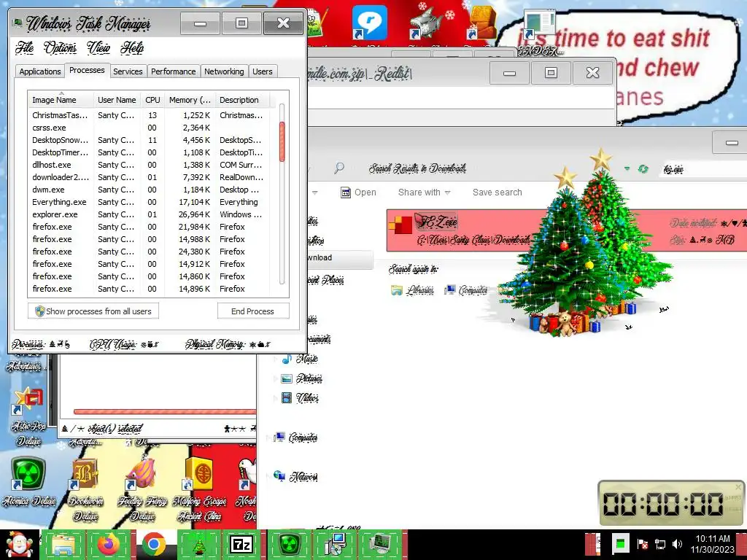The image size is (747, 560).
Task: Click the green Atomica taskbar icon
Action: point(289,545)
